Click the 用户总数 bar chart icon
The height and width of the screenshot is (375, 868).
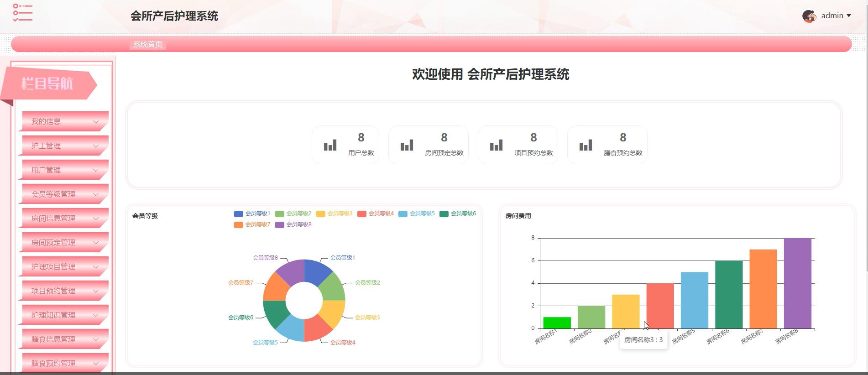330,145
